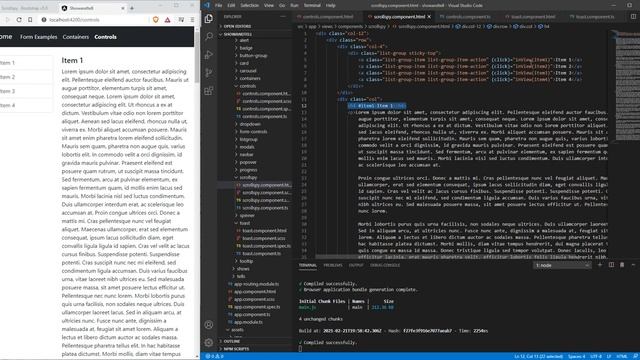Click the Brave rewards triangle icon
Image resolution: width=640 pixels, height=360 pixels.
click(167, 20)
